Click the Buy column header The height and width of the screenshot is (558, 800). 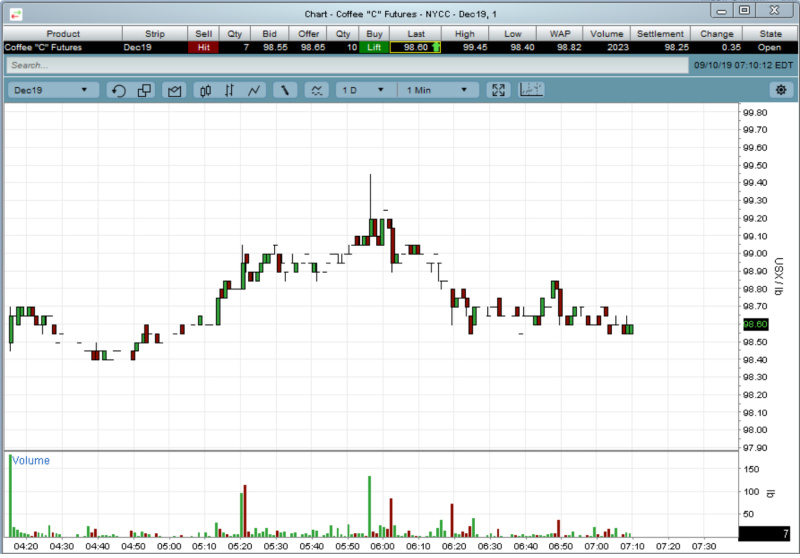(x=374, y=34)
